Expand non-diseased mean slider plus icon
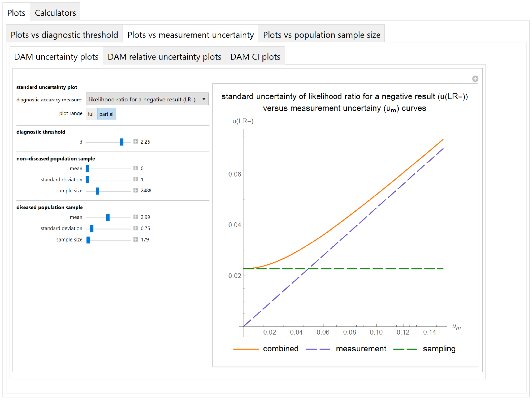Viewport: 532px width, 400px height. 136,168
